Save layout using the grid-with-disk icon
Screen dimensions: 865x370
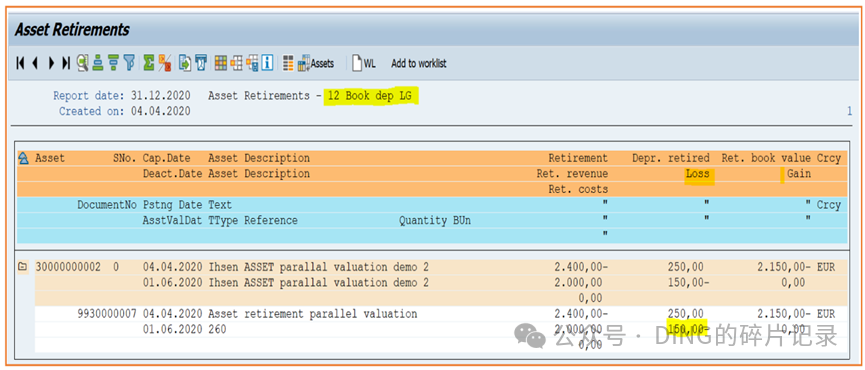252,63
